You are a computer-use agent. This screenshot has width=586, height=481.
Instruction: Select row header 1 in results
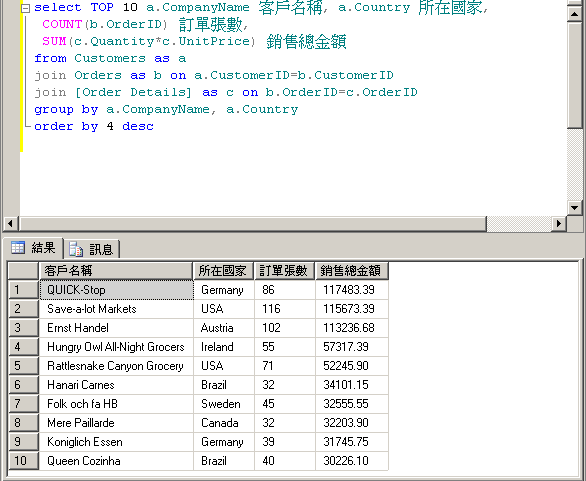23,290
